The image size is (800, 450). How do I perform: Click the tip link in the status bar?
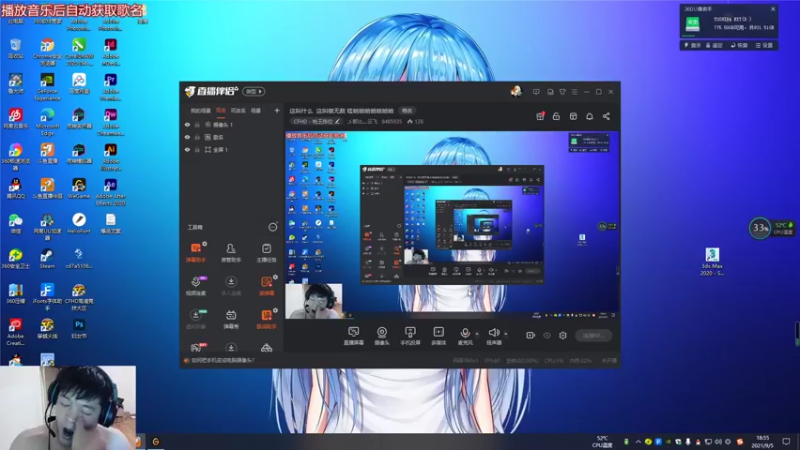tap(222, 360)
